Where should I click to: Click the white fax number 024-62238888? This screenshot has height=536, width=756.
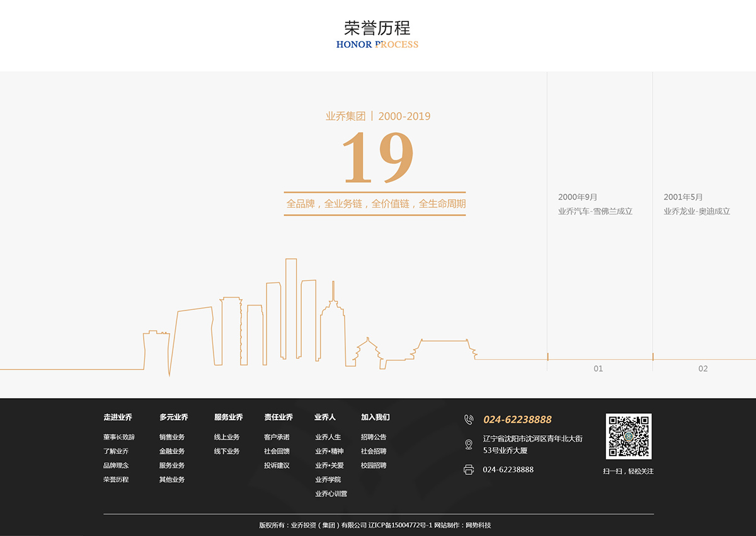(508, 470)
